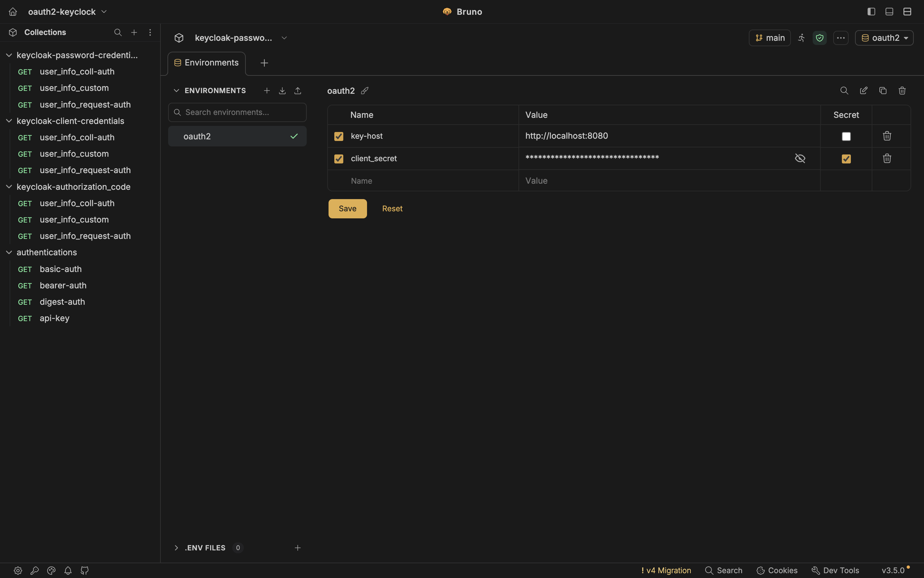This screenshot has width=924, height=578.
Task: Collapse the authentications folder
Action: pos(9,253)
